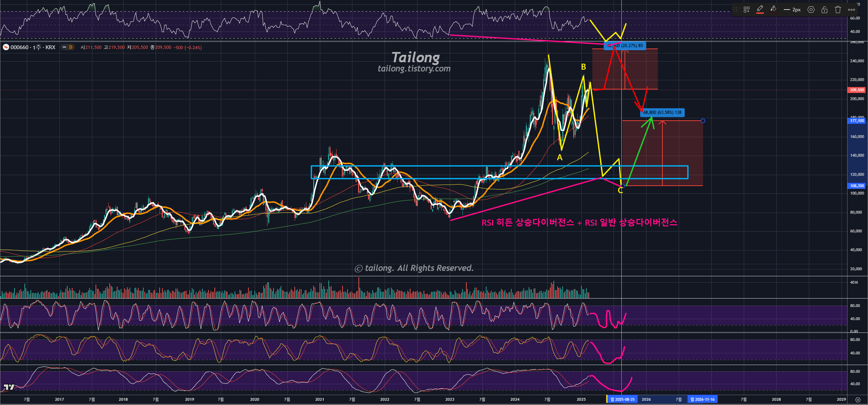This screenshot has height=405, width=868.
Task: Click the red line color swatch underline
Action: (x=760, y=13)
